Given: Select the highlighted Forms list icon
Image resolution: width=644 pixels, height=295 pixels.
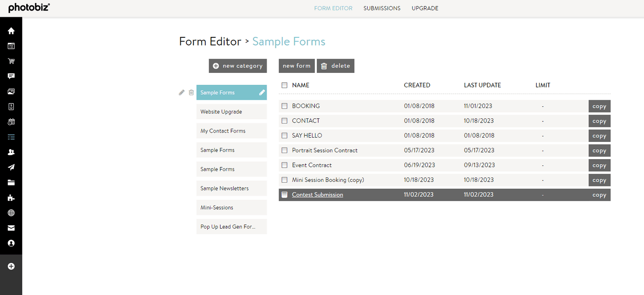Looking at the screenshot, I should 11,137.
